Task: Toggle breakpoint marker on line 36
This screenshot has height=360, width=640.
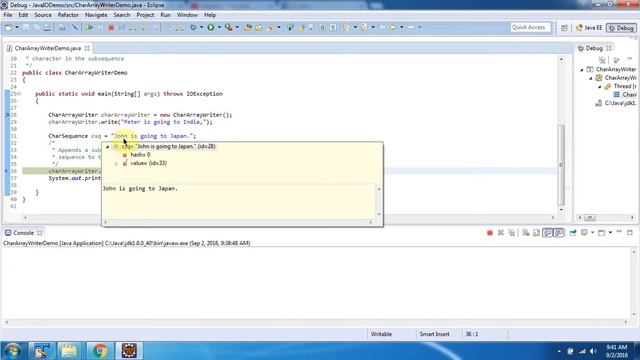Action: (x=6, y=171)
